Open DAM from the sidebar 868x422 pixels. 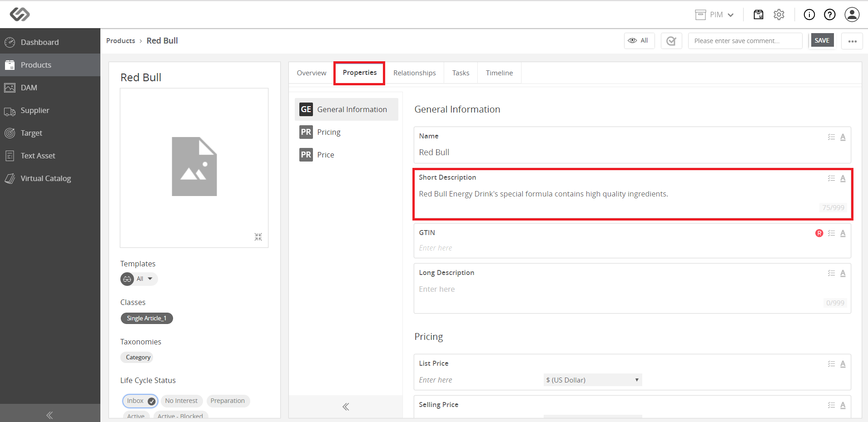[50, 88]
